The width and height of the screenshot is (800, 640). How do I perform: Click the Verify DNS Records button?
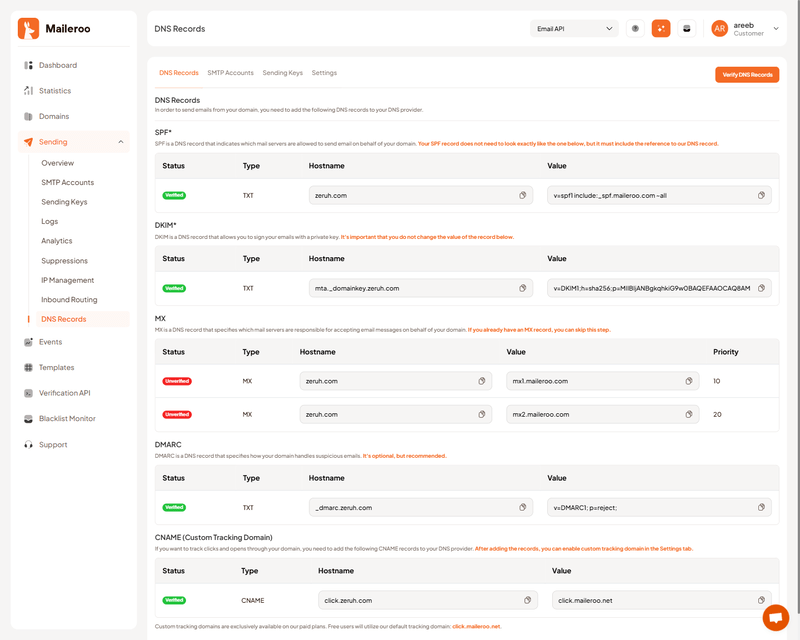click(x=747, y=74)
